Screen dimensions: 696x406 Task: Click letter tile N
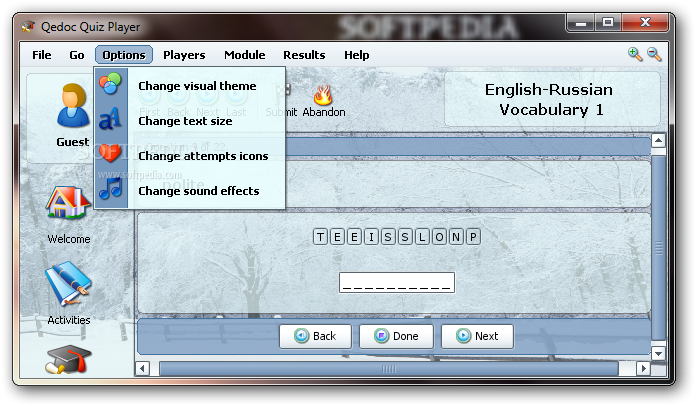[x=456, y=237]
